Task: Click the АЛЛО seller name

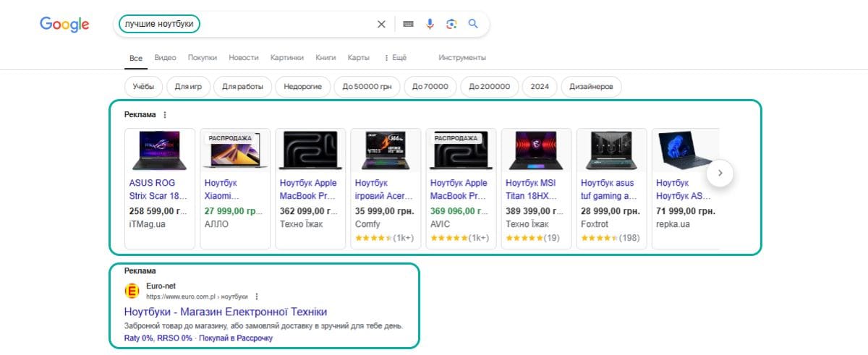Action: click(x=216, y=224)
